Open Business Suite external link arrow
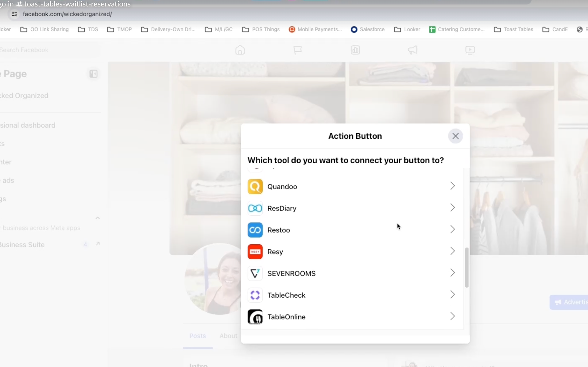 [98, 244]
